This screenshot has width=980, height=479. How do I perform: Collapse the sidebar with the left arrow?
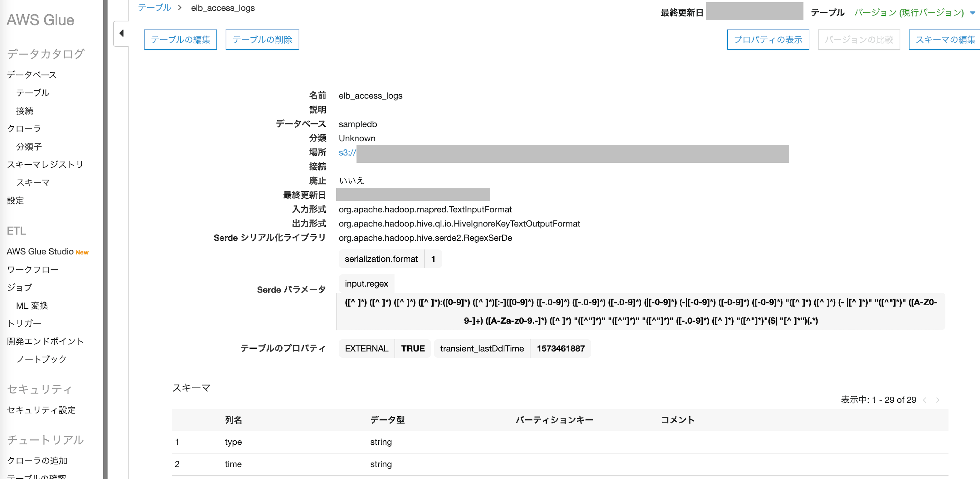pyautogui.click(x=121, y=33)
